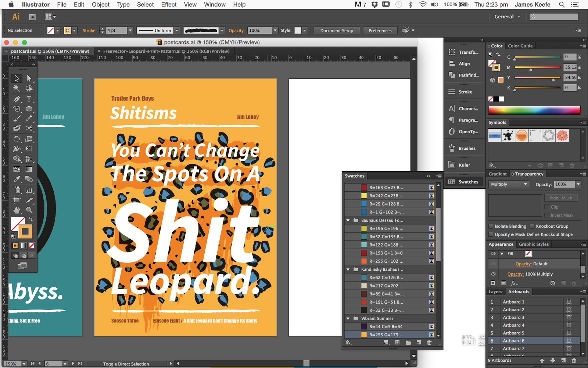Open the Kuler panel from the dock
Screen dimensions: 588x368
[x=464, y=165]
